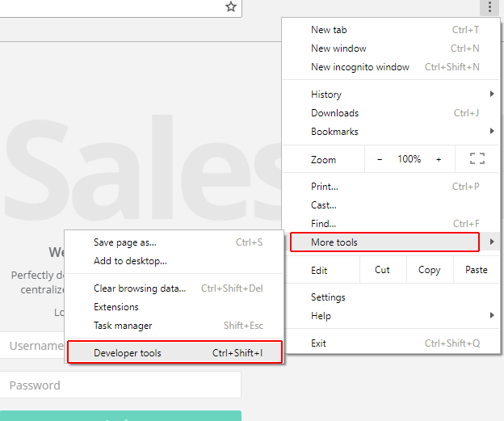Click the Cut button in Edit row
Screen dimensions: 504x421
click(x=382, y=270)
